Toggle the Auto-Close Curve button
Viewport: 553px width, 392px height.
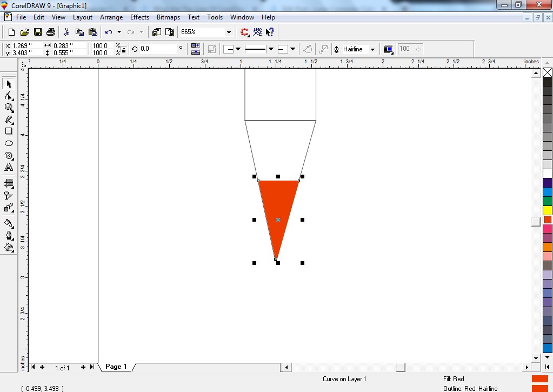click(x=307, y=49)
